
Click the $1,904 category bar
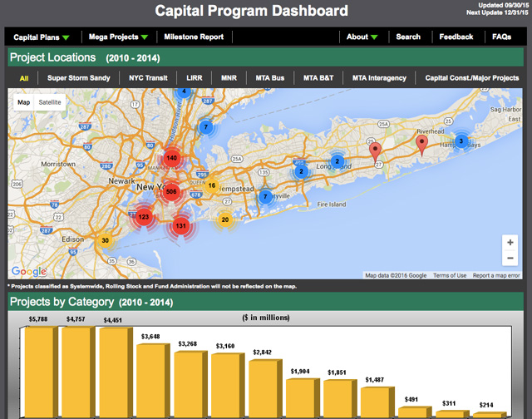[x=303, y=398]
